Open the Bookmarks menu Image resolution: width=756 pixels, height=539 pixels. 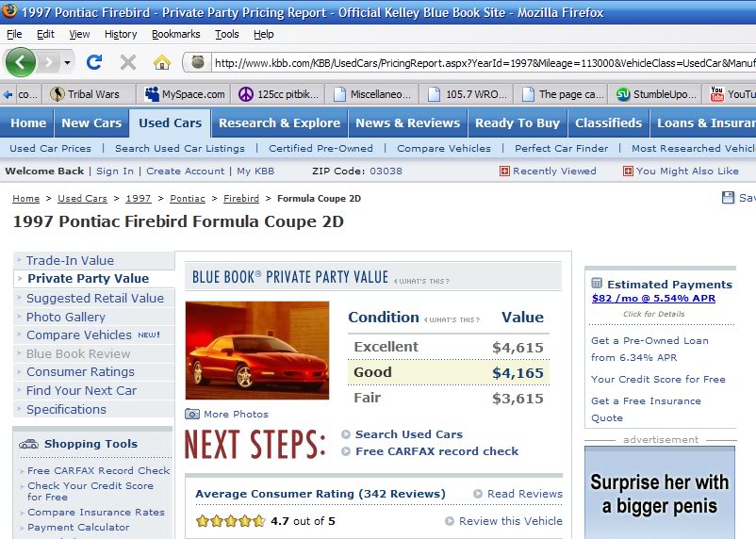coord(176,34)
